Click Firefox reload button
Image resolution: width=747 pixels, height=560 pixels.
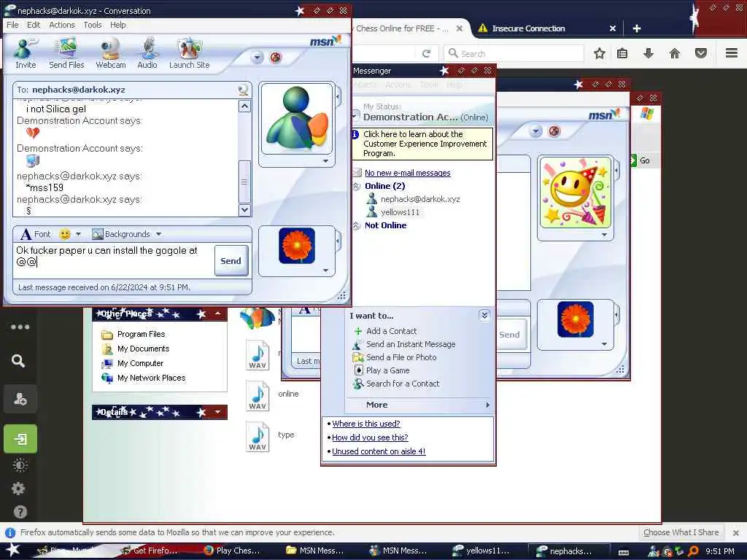(426, 53)
